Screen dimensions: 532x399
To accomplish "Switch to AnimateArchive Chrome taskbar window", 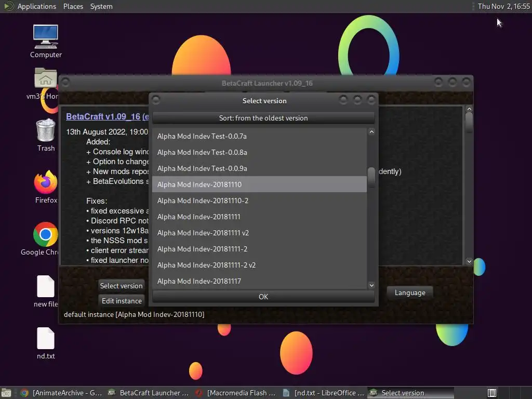I will click(61, 393).
